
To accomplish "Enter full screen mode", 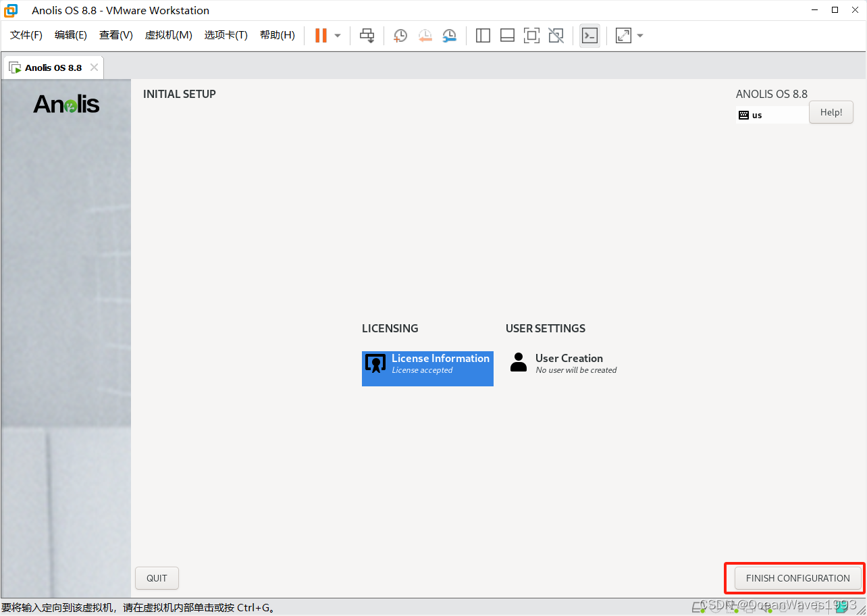I will click(531, 35).
